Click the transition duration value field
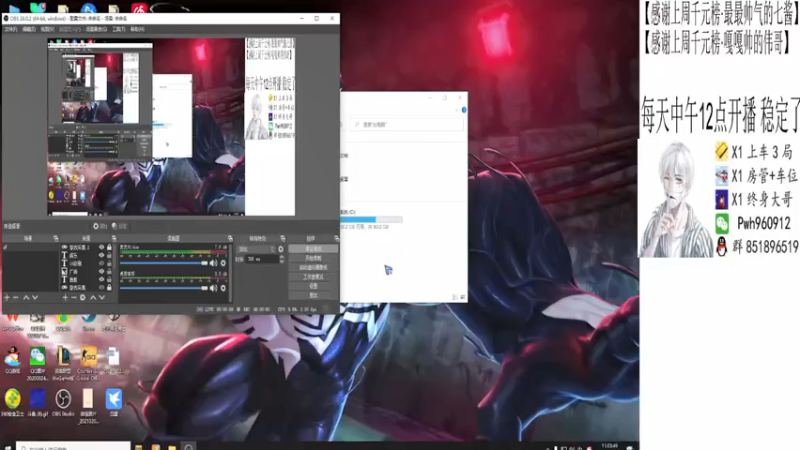Image resolution: width=800 pixels, height=450 pixels. coord(262,259)
